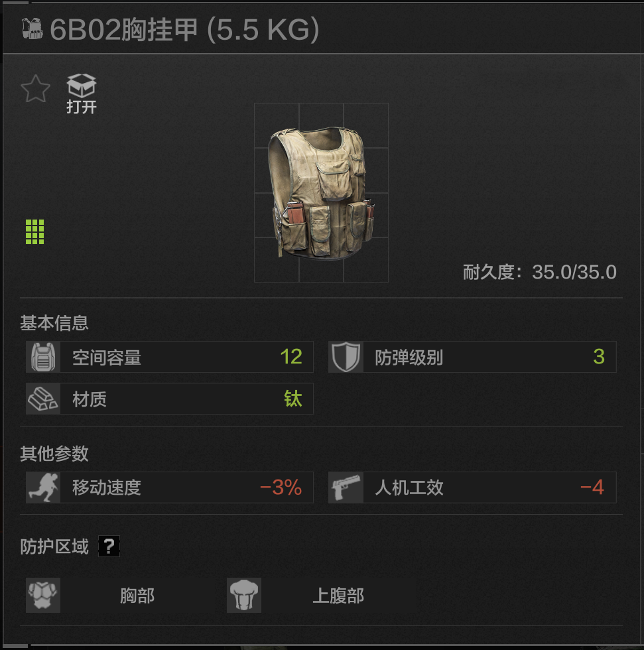Click the pistol icon for 人机工效
Screen dimensions: 644x650
346,487
